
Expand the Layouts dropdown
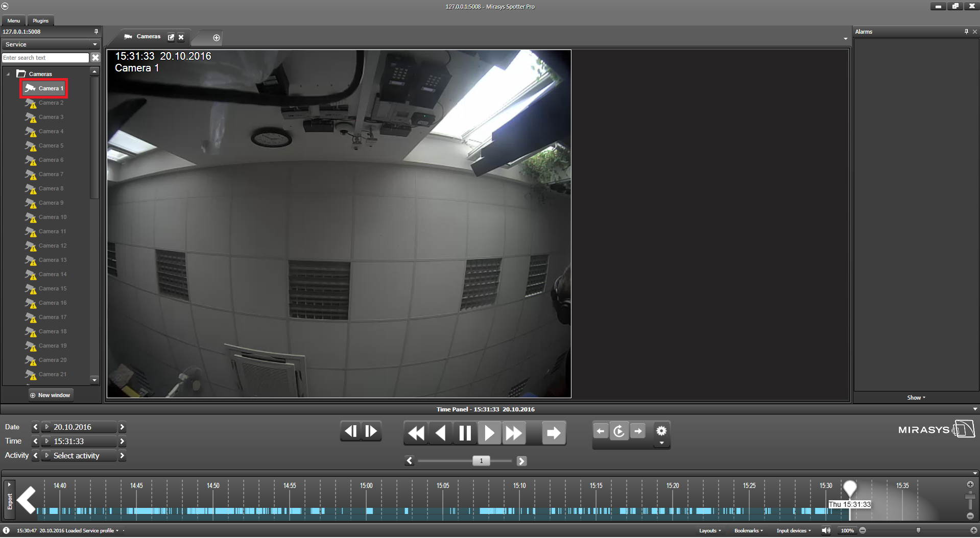tap(710, 531)
